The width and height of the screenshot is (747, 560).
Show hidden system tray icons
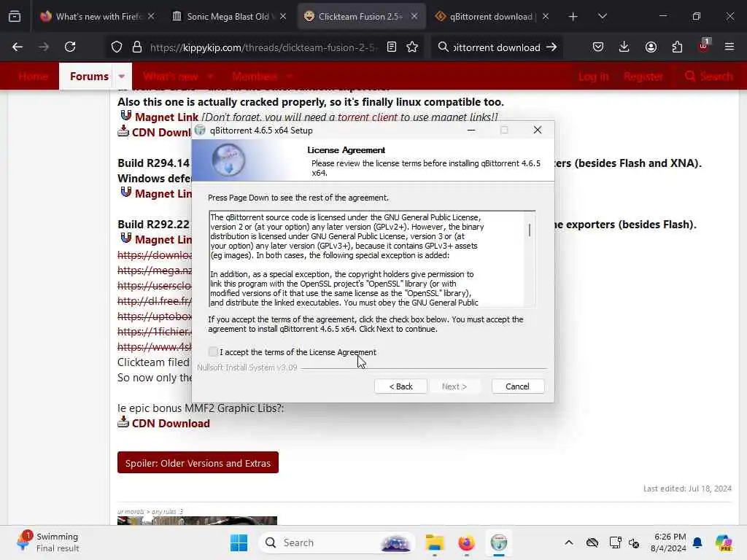pos(569,542)
